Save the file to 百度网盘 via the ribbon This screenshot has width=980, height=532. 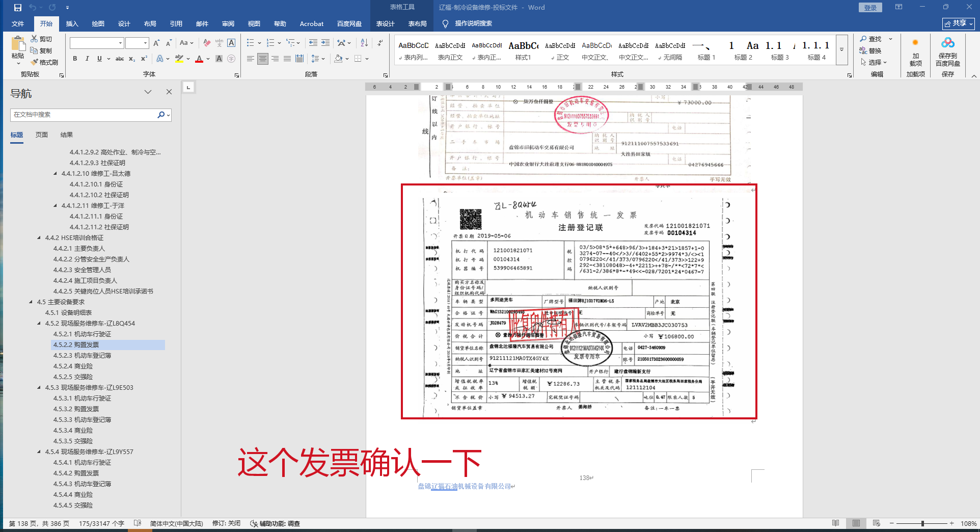coord(947,52)
